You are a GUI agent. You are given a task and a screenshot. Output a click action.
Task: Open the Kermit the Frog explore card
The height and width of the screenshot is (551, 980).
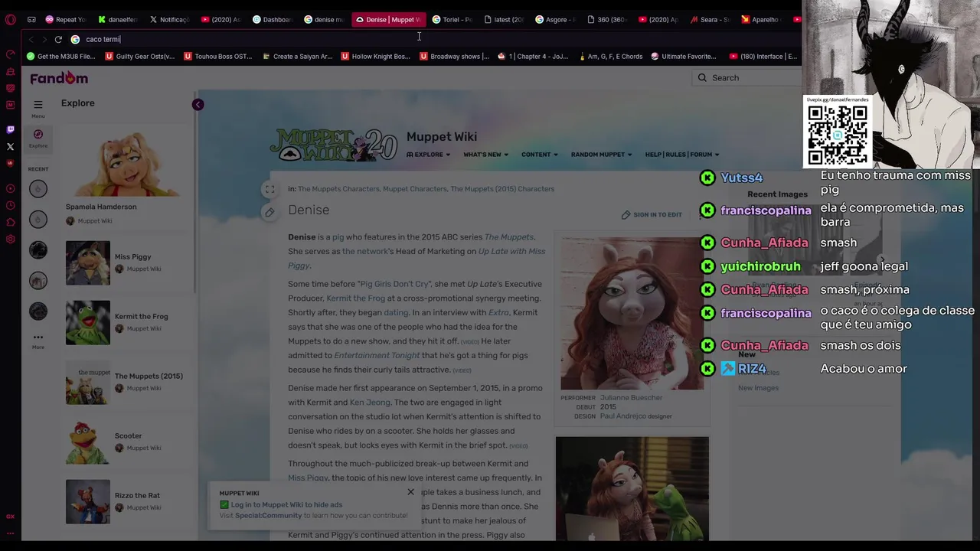tap(127, 322)
